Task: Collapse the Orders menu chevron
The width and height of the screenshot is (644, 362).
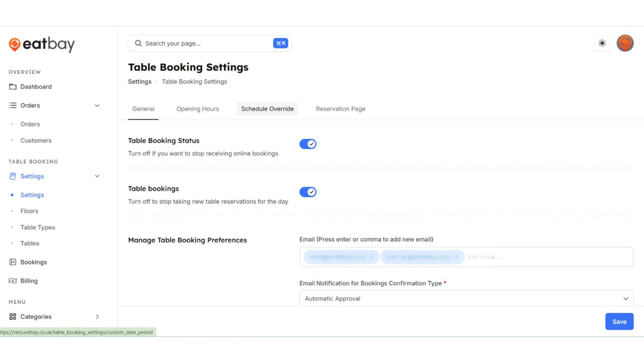Action: (x=97, y=106)
